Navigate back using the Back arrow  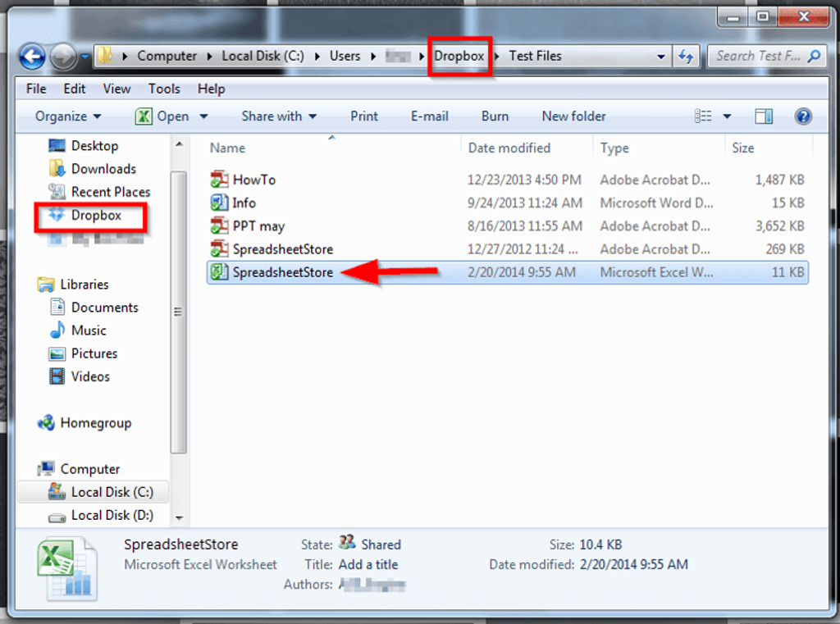pos(31,56)
